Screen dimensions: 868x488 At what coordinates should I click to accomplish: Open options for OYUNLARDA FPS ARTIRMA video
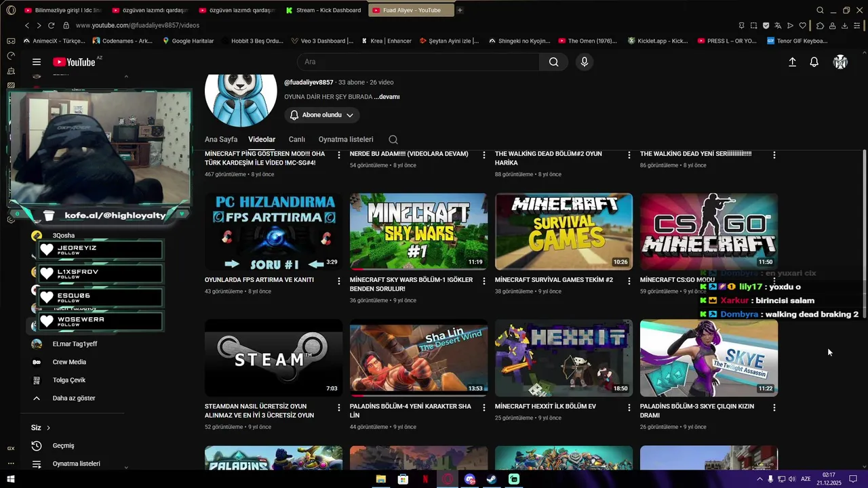tap(339, 281)
